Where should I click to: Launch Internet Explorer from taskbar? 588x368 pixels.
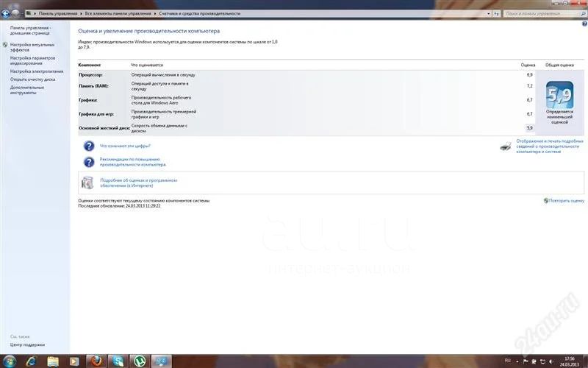(32, 361)
